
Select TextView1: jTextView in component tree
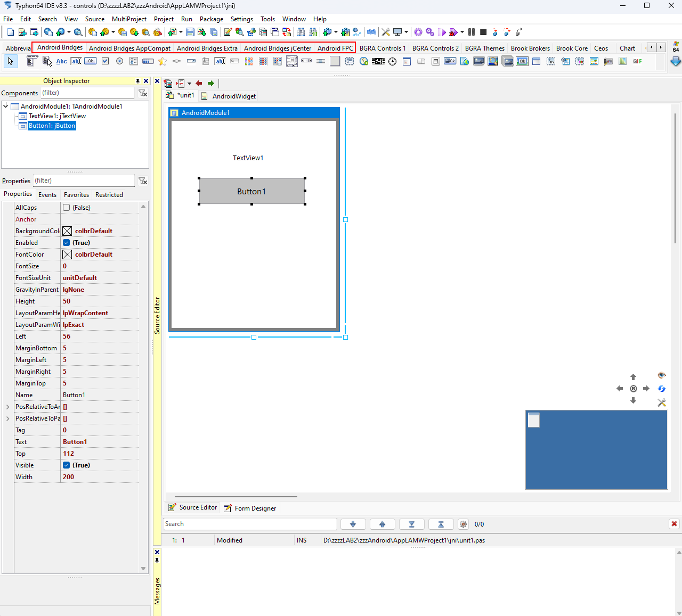click(x=57, y=116)
